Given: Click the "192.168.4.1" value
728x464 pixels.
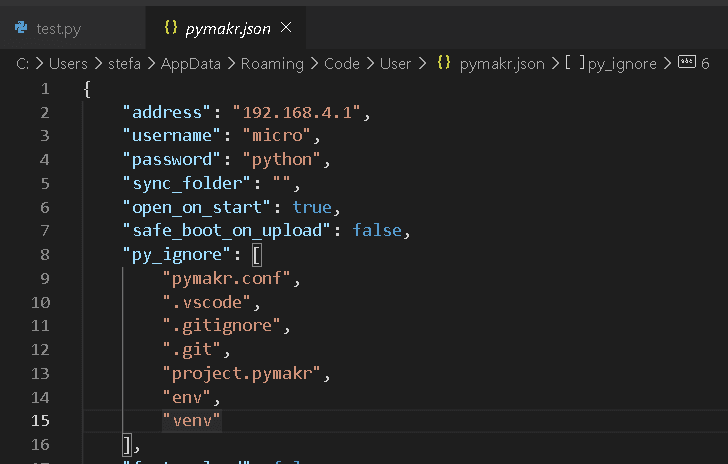Looking at the screenshot, I should 296,112.
